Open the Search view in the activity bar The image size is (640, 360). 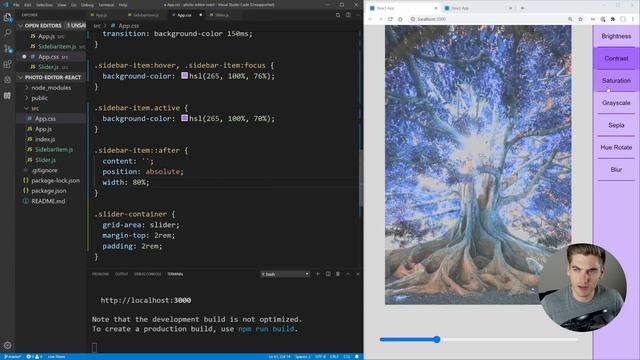coord(7,33)
